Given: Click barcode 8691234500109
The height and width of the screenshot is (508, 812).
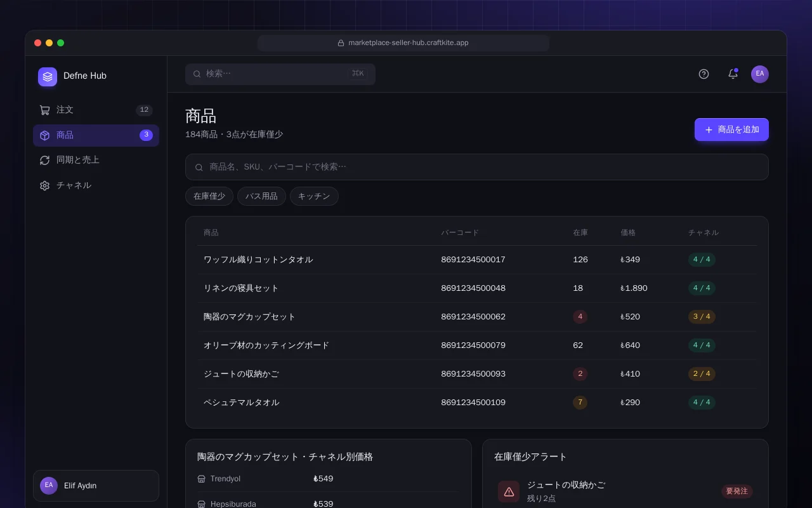Looking at the screenshot, I should tap(473, 403).
